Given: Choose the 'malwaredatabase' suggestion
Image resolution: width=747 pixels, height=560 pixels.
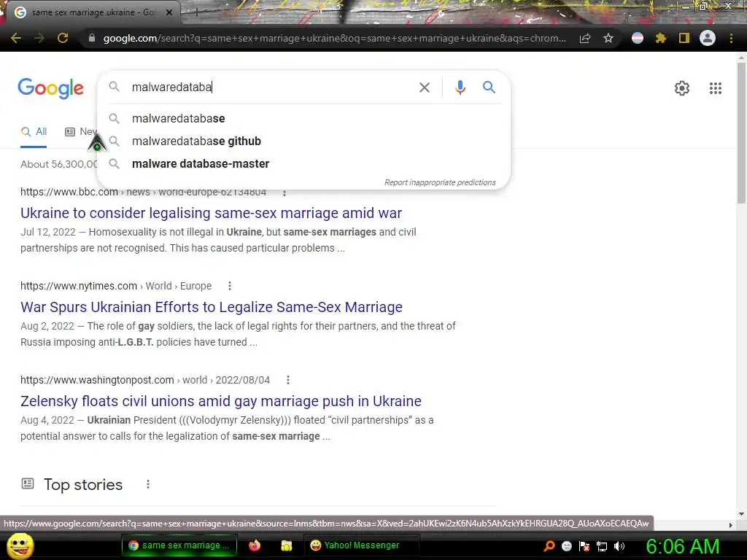Looking at the screenshot, I should (x=304, y=119).
